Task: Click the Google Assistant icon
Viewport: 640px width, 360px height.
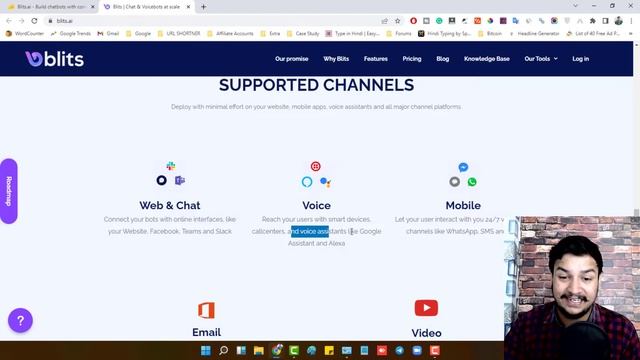Action: (325, 182)
